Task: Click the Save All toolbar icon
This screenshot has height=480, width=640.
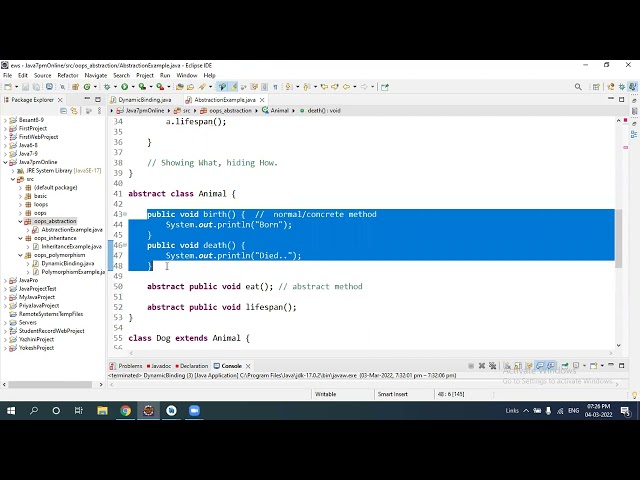Action: [36, 87]
